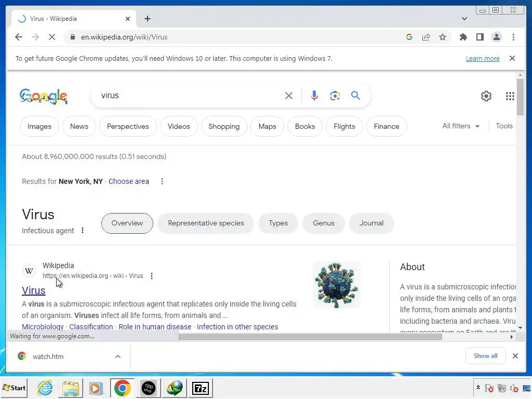Open the Google apps grid
This screenshot has width=532, height=399.
coord(510,96)
